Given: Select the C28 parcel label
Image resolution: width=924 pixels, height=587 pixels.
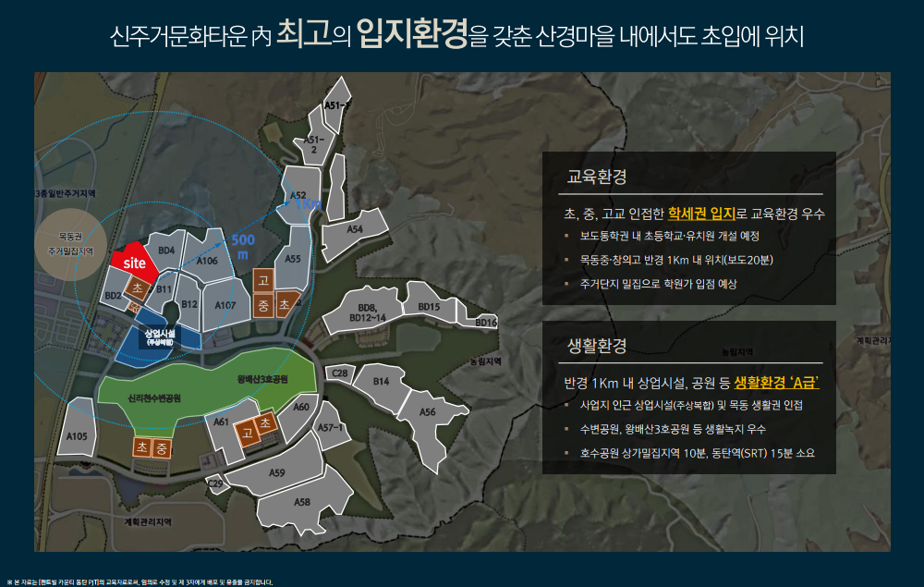Looking at the screenshot, I should (x=339, y=373).
